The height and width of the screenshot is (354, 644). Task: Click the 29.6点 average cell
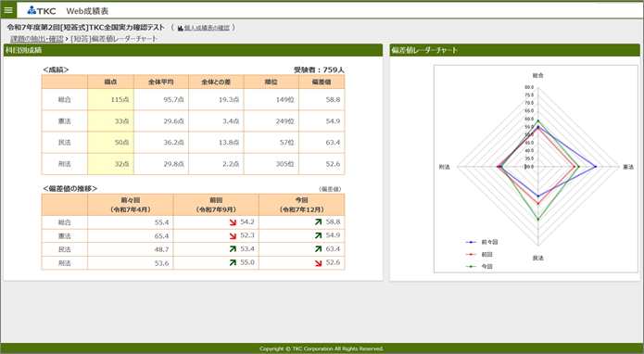coord(161,121)
